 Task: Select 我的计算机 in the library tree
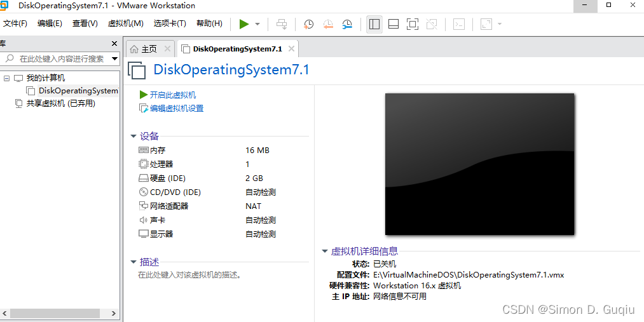tap(46, 78)
